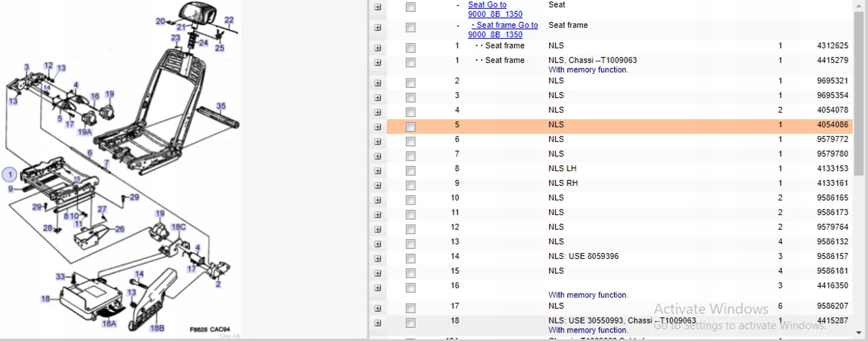868x341 pixels.
Task: Expand row for part 4416350
Action: click(378, 288)
